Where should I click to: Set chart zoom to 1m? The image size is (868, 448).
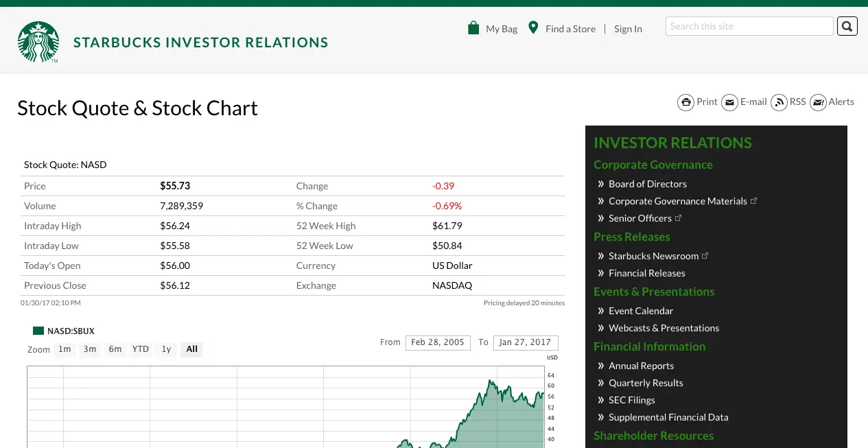click(64, 349)
